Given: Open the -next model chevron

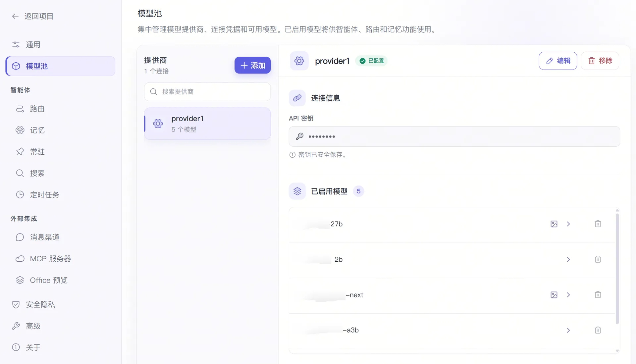Looking at the screenshot, I should [568, 295].
